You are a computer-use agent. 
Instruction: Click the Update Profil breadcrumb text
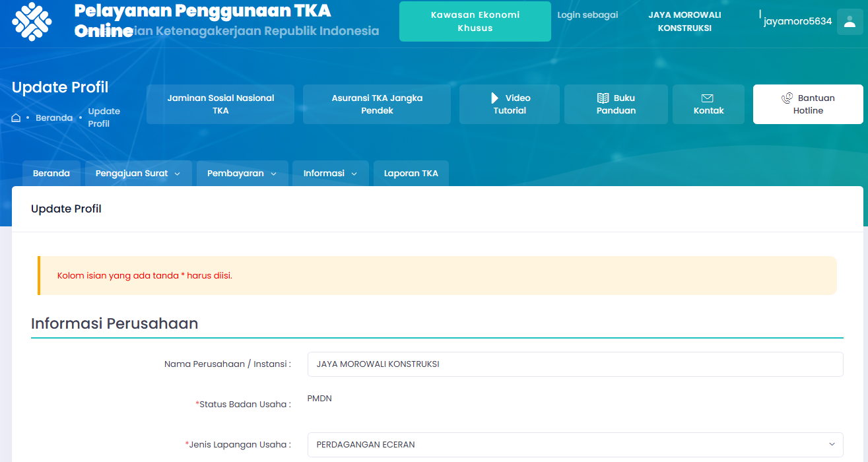(x=104, y=117)
